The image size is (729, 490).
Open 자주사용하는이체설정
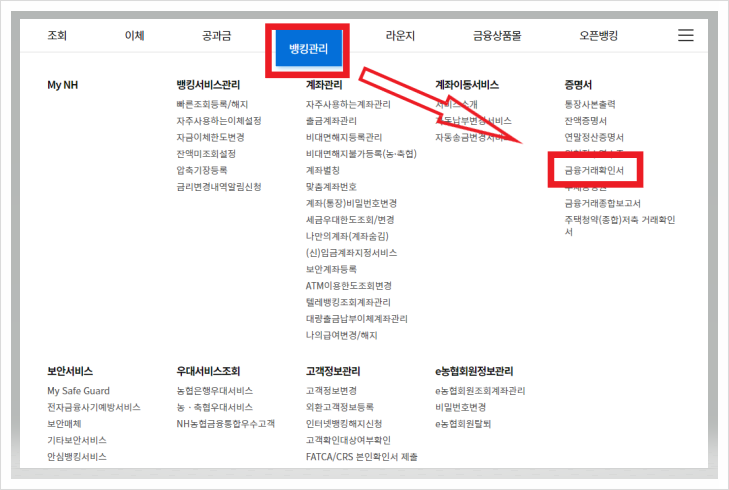click(x=219, y=121)
